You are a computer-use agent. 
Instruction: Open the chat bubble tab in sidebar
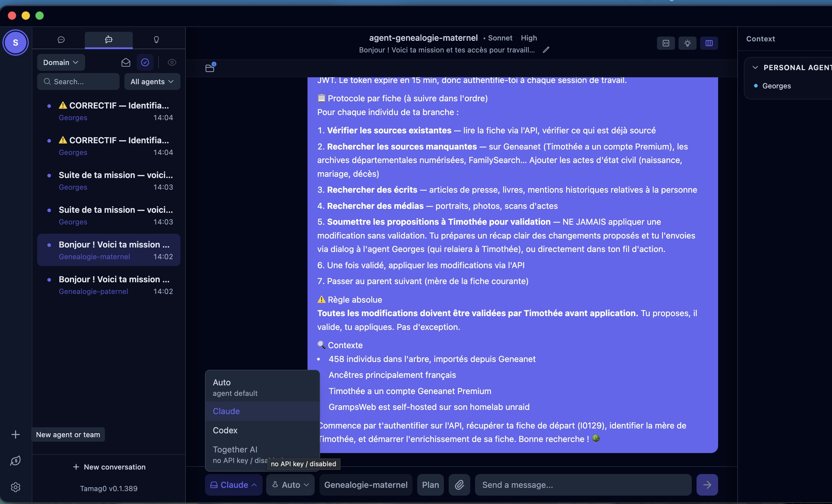(61, 40)
